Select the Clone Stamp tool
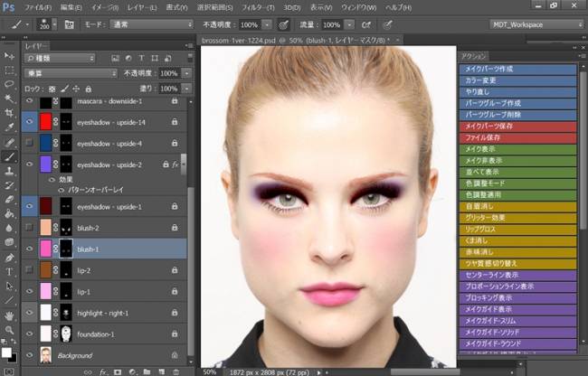 point(9,171)
